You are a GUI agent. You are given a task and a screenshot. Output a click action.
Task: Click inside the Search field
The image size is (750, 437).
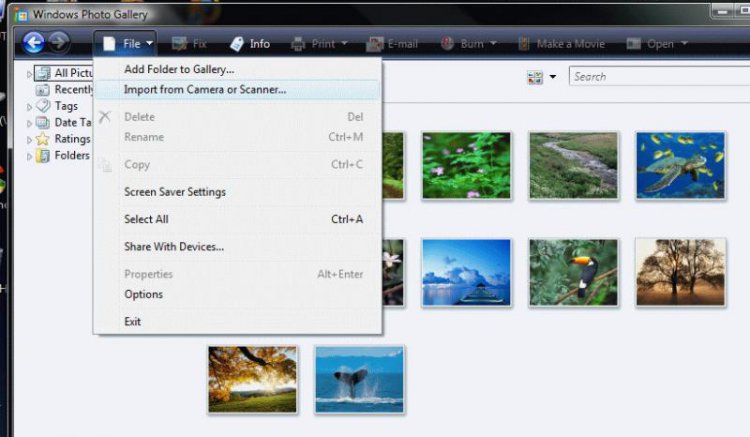point(659,76)
